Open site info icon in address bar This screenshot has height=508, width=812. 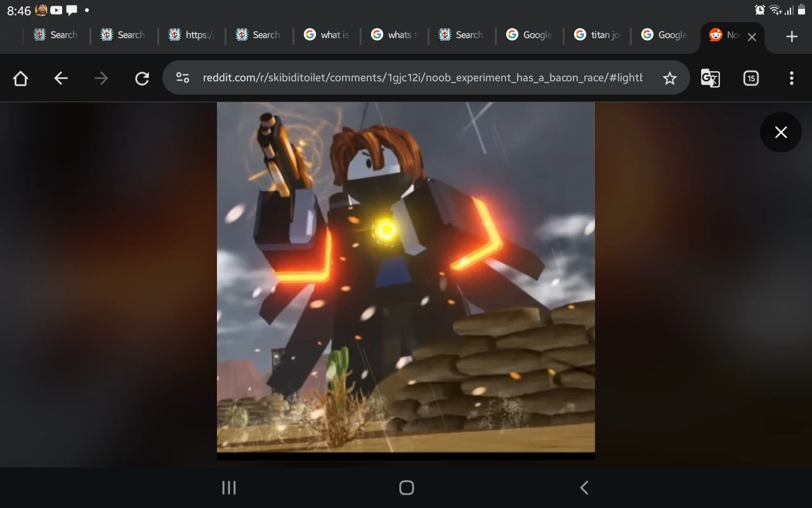pos(183,78)
